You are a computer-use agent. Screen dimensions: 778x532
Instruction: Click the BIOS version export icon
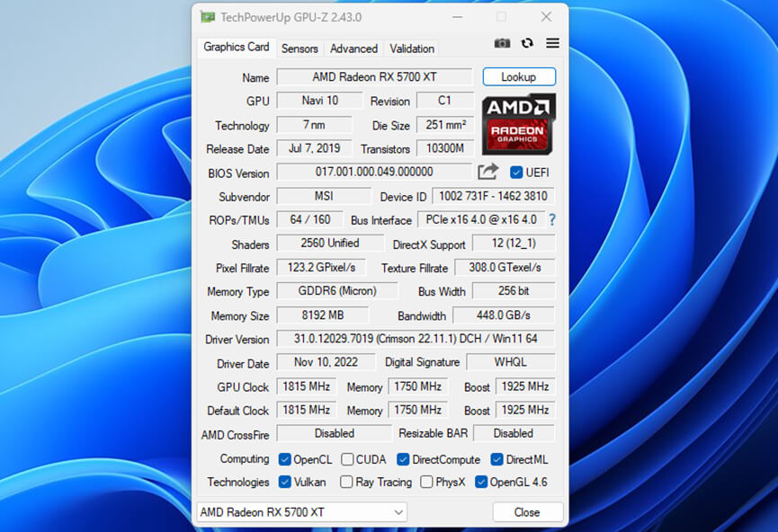point(488,172)
